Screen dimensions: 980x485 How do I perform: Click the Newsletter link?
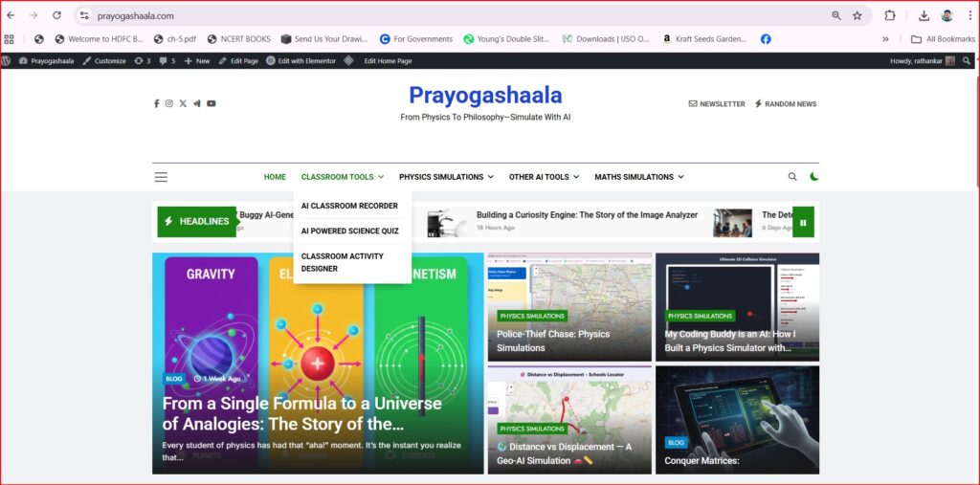click(x=717, y=103)
